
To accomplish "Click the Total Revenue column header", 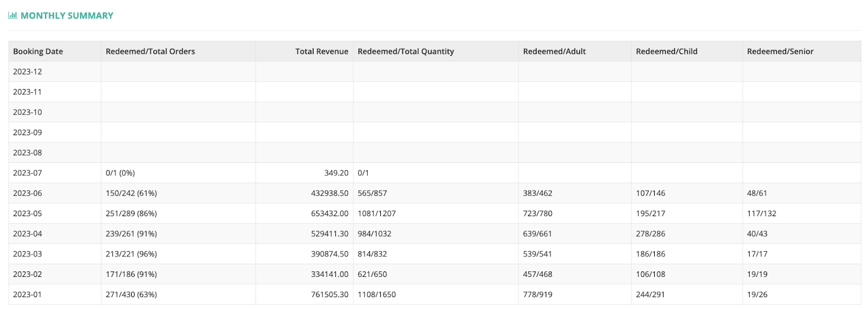I will coord(322,52).
